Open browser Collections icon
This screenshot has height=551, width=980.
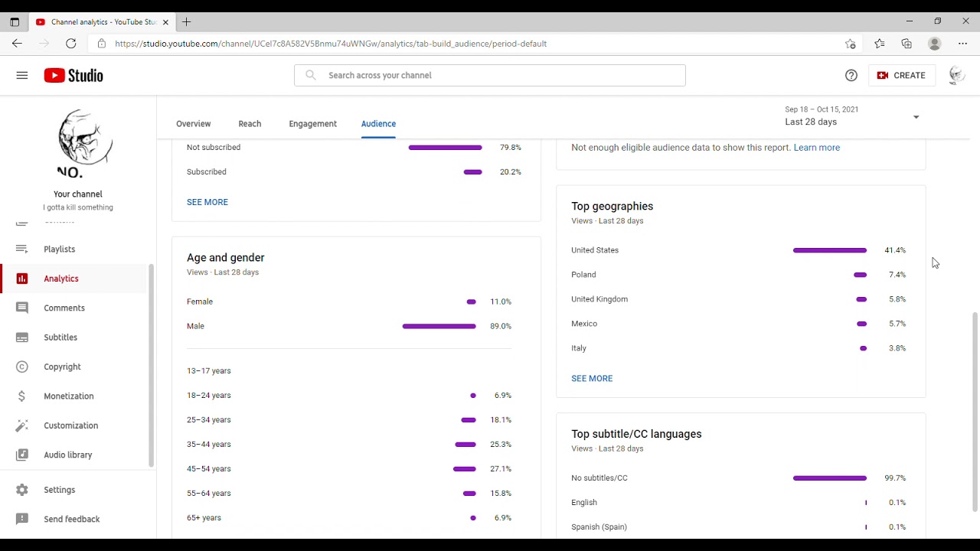tap(906, 44)
